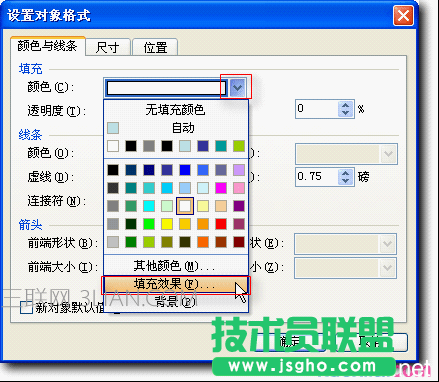Pick the sea green color swatch

click(131, 206)
